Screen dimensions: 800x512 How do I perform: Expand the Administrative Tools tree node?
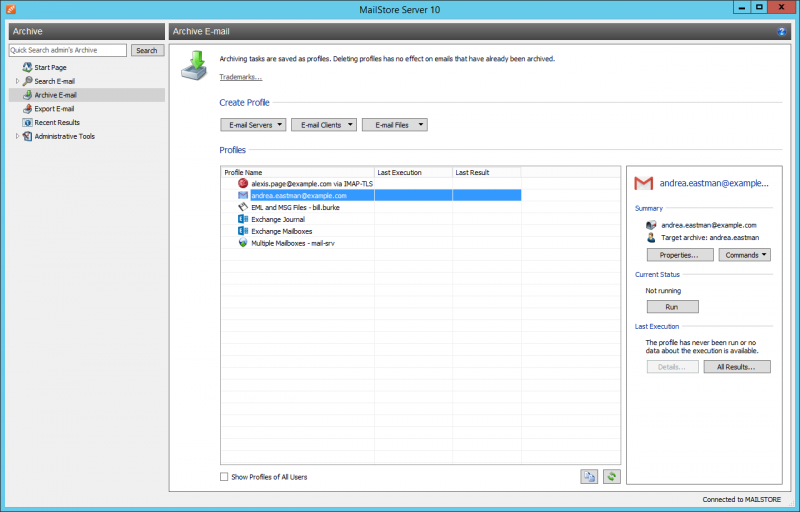coord(17,137)
